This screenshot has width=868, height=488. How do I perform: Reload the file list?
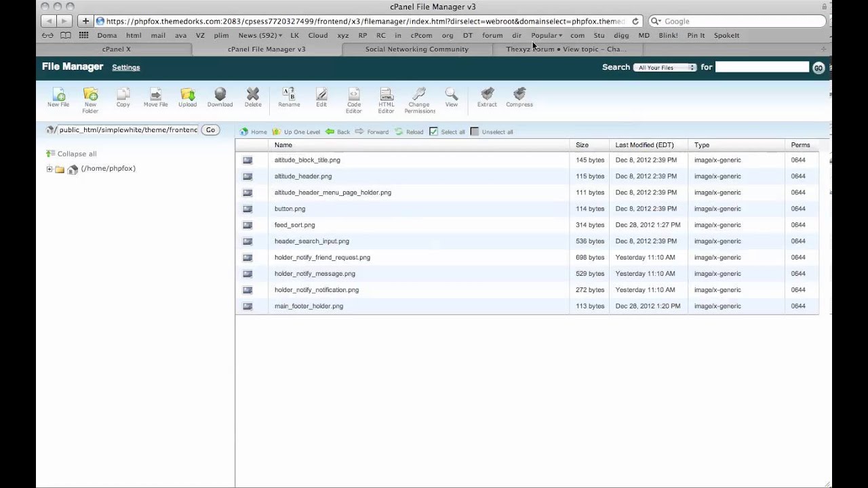[x=409, y=131]
